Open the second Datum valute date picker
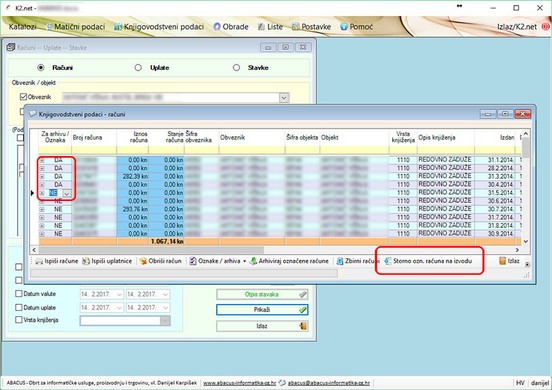The image size is (552, 390). pos(165,294)
